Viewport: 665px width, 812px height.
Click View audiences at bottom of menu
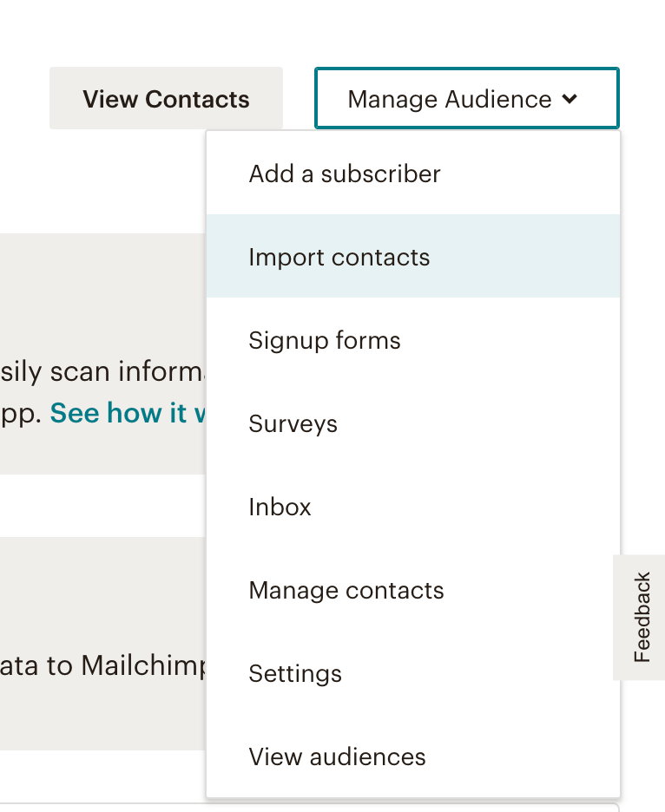(x=337, y=756)
